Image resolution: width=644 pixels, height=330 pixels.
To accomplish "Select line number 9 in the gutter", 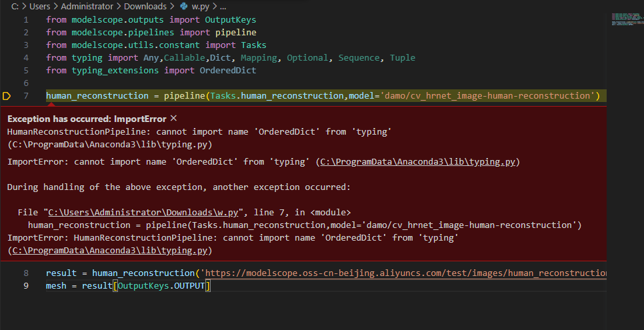I will [26, 286].
